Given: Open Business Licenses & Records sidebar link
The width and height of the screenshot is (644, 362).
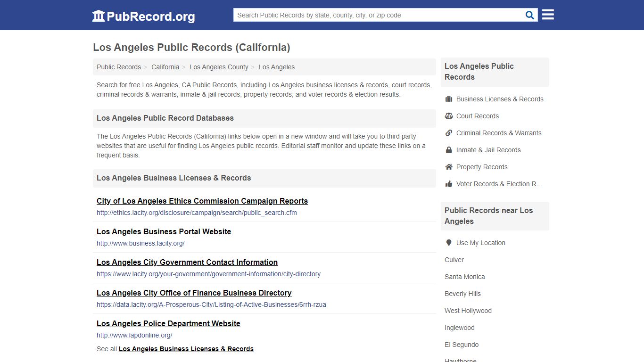Looking at the screenshot, I should (x=500, y=99).
